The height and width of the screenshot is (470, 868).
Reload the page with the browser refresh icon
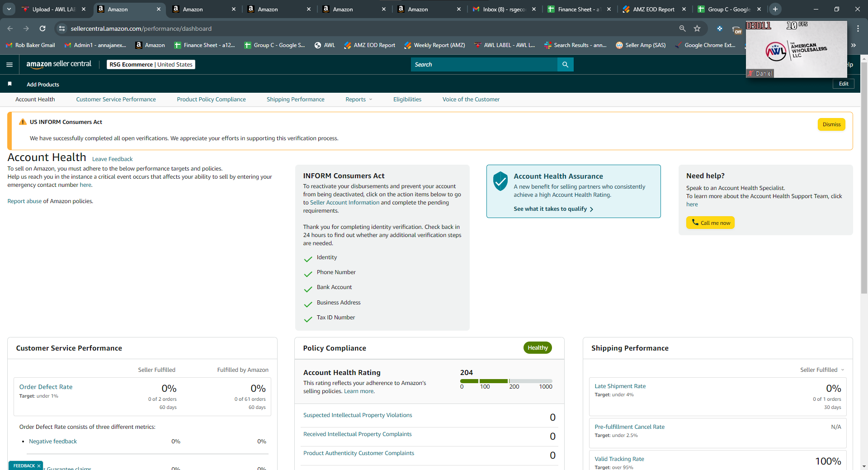pos(42,28)
